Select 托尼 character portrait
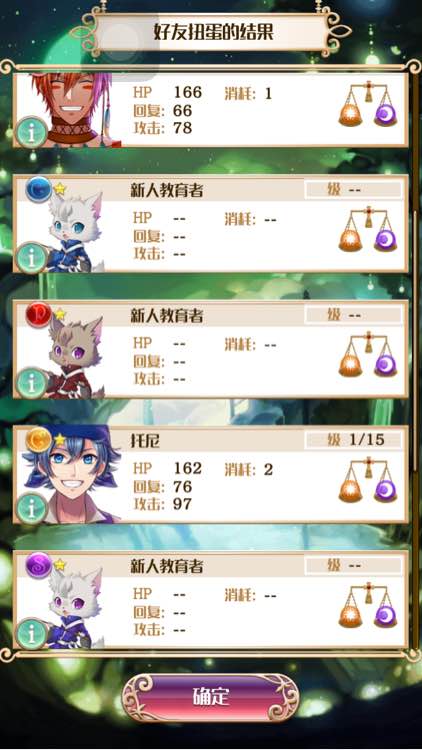Screen dimensions: 422x750 point(72,474)
